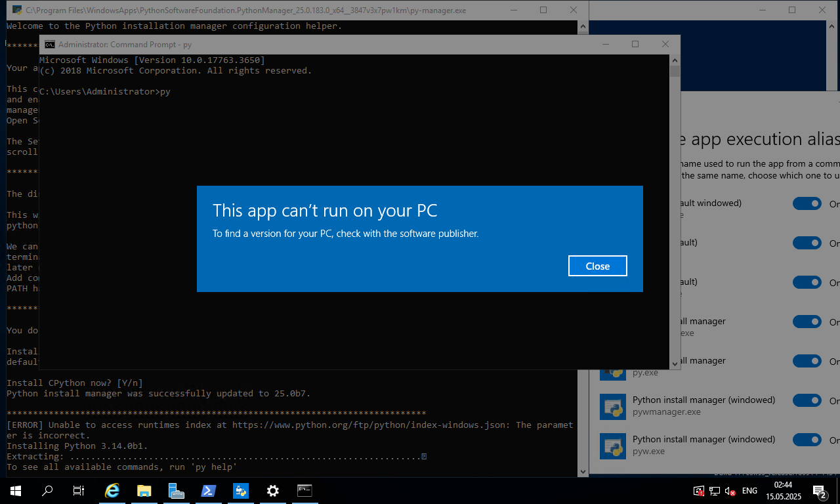Image resolution: width=840 pixels, height=504 pixels.
Task: Click the Command Prompt scrollbar down arrow
Action: click(675, 363)
